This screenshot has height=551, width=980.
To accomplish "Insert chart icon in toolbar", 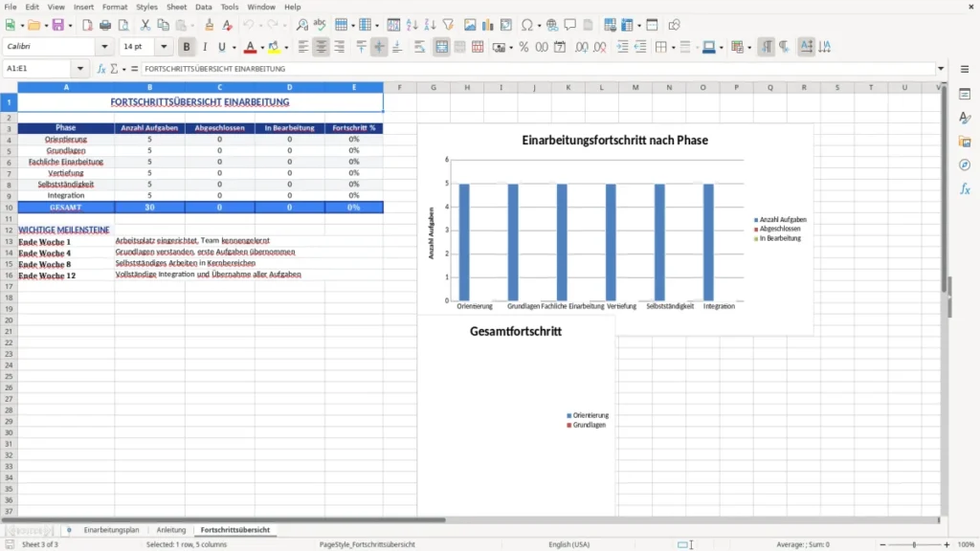I will tap(488, 25).
